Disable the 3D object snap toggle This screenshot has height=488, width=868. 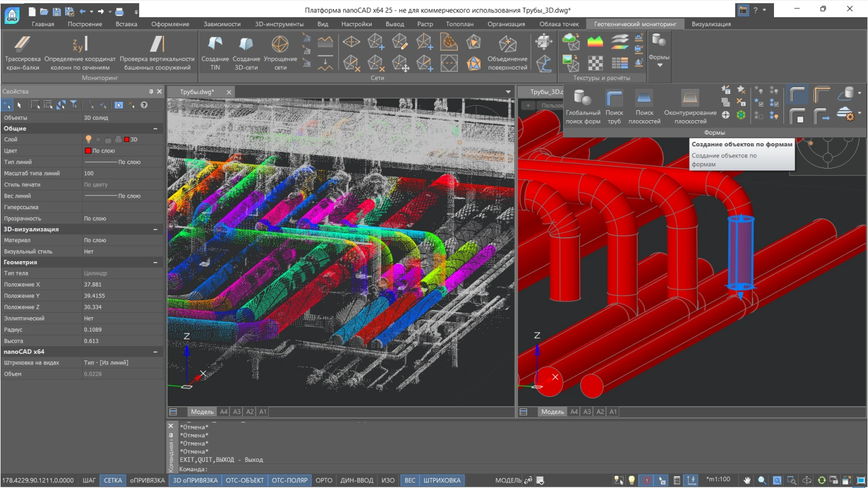(x=195, y=480)
